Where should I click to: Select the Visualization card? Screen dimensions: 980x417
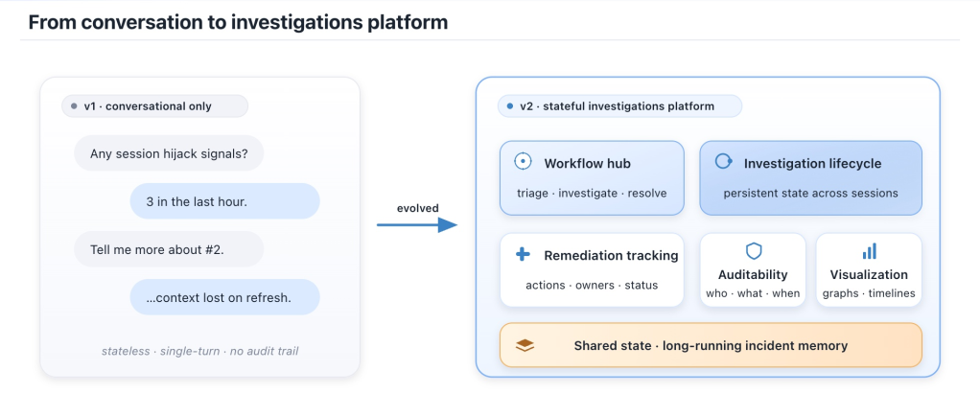point(869,270)
